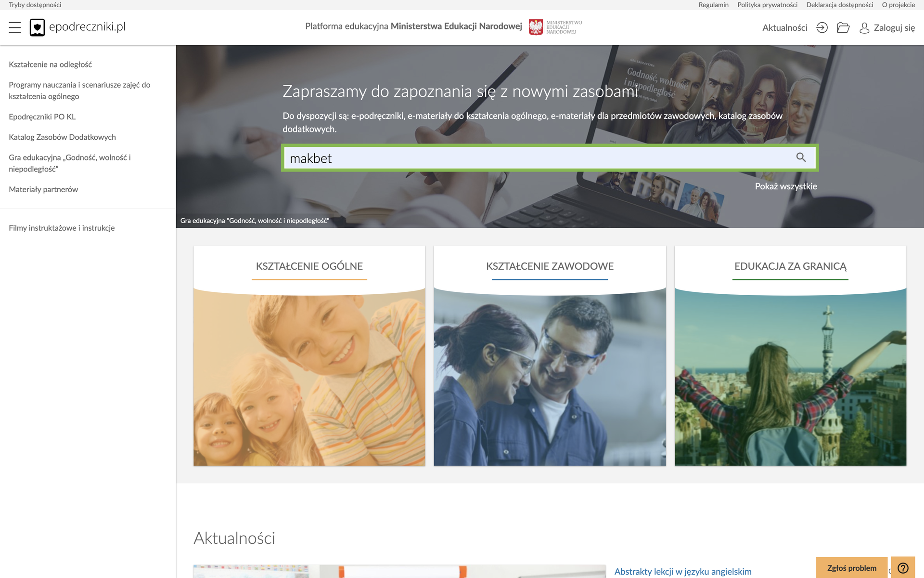The width and height of the screenshot is (924, 578).
Task: Click the search field containing makbet
Action: (x=550, y=158)
